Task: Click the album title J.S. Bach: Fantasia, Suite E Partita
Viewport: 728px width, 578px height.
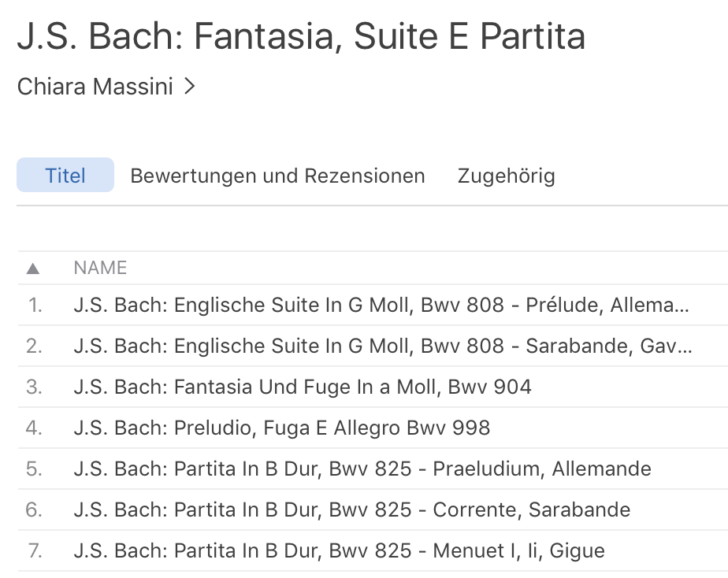Action: pyautogui.click(x=301, y=37)
